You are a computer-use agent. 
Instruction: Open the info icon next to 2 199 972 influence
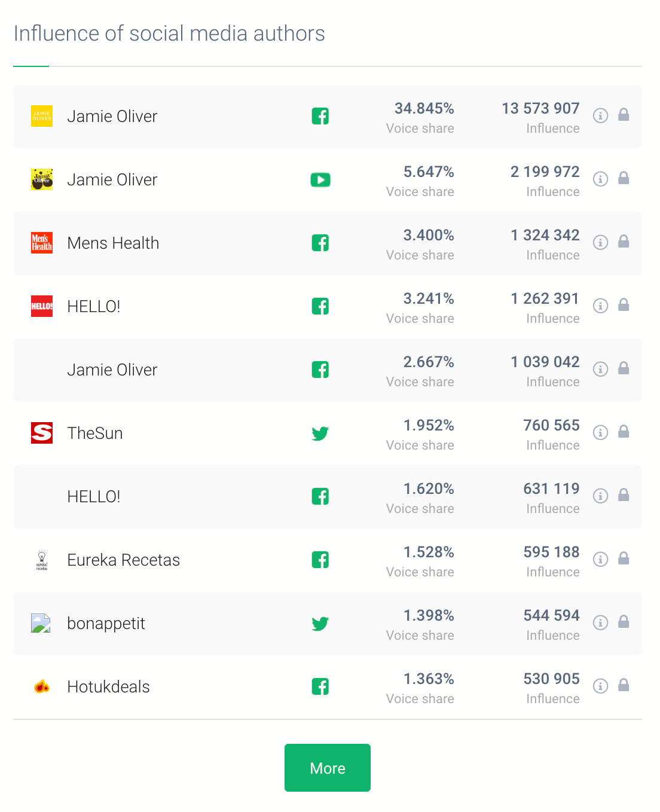click(600, 179)
